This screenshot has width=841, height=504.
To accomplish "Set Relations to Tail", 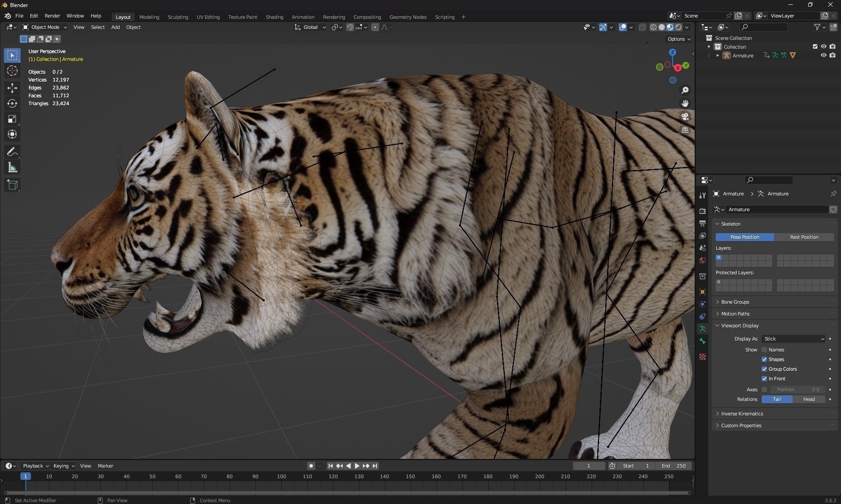I will click(x=777, y=399).
